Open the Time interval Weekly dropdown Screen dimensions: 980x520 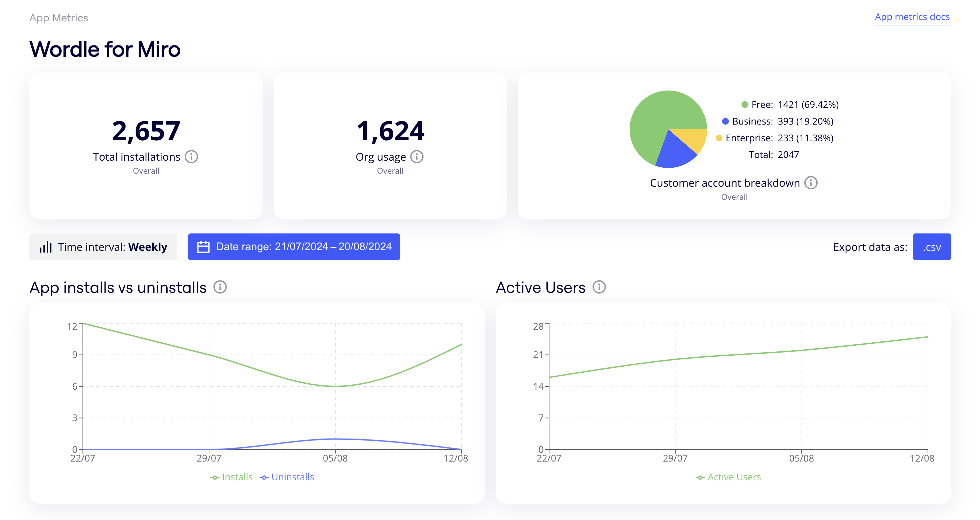(x=103, y=247)
